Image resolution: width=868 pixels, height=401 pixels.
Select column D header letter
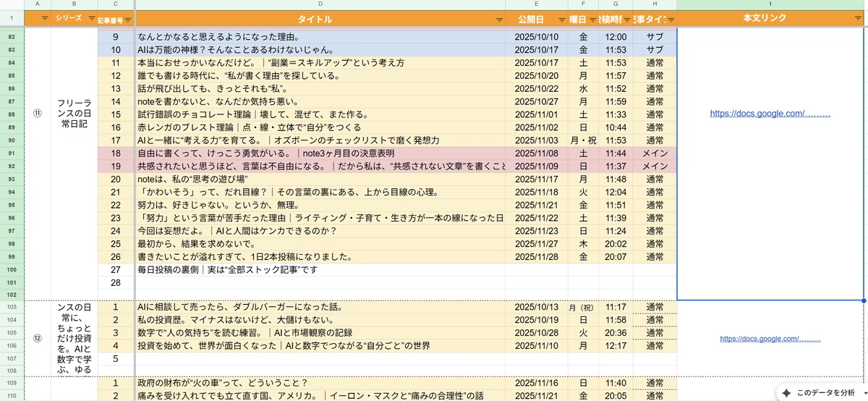pyautogui.click(x=320, y=5)
